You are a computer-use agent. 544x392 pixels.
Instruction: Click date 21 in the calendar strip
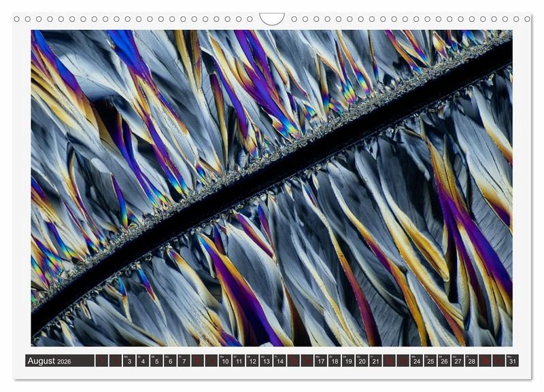375,361
